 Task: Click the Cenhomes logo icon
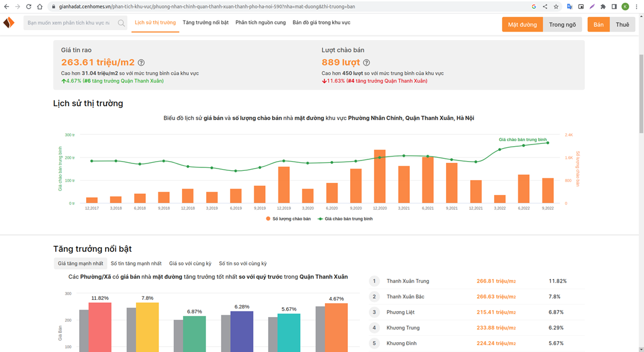click(x=9, y=23)
